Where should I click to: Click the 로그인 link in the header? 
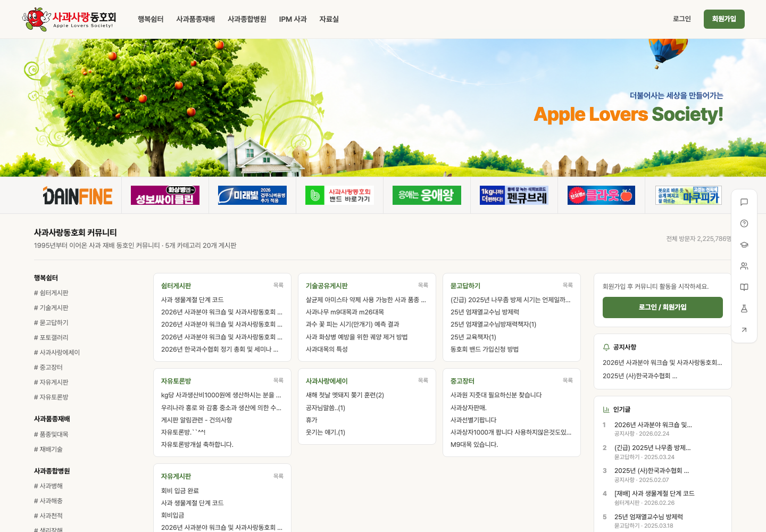[x=682, y=19]
